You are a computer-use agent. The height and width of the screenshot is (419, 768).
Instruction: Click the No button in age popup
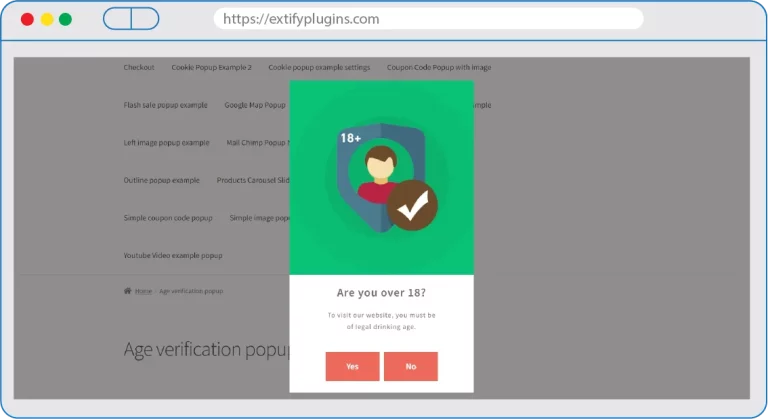pos(411,366)
